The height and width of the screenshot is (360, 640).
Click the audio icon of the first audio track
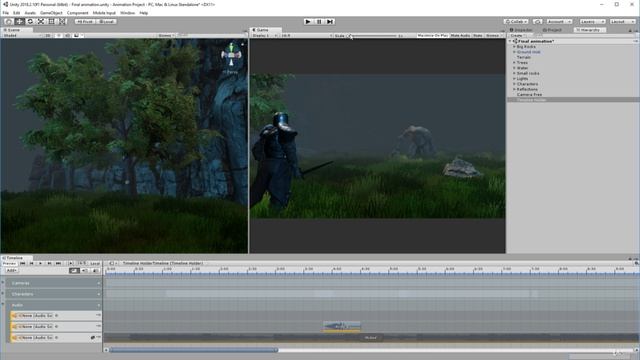point(15,316)
